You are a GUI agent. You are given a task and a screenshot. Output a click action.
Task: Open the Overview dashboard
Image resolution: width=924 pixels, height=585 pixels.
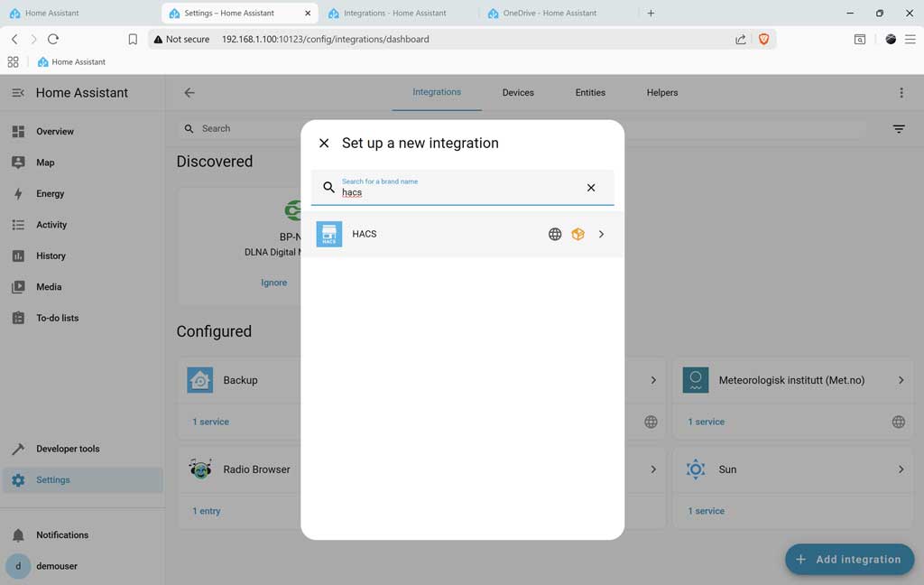[82, 132]
